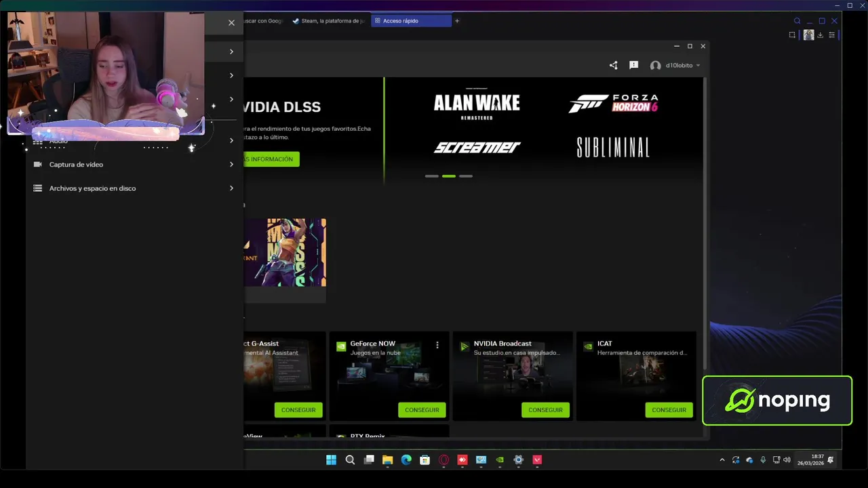Click the NVIDIA Broadcast card logo icon
This screenshot has height=488, width=868.
coord(465,346)
